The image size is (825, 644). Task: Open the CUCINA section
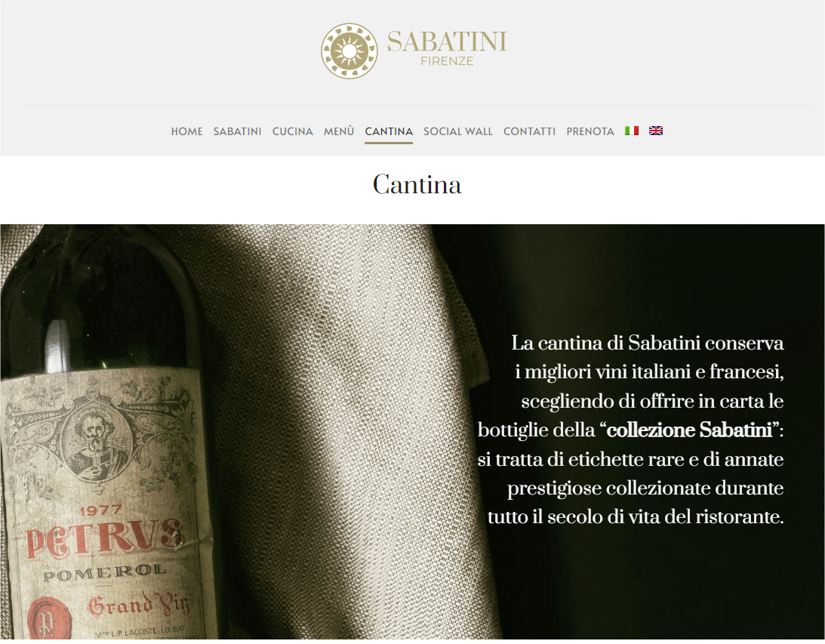coord(293,131)
